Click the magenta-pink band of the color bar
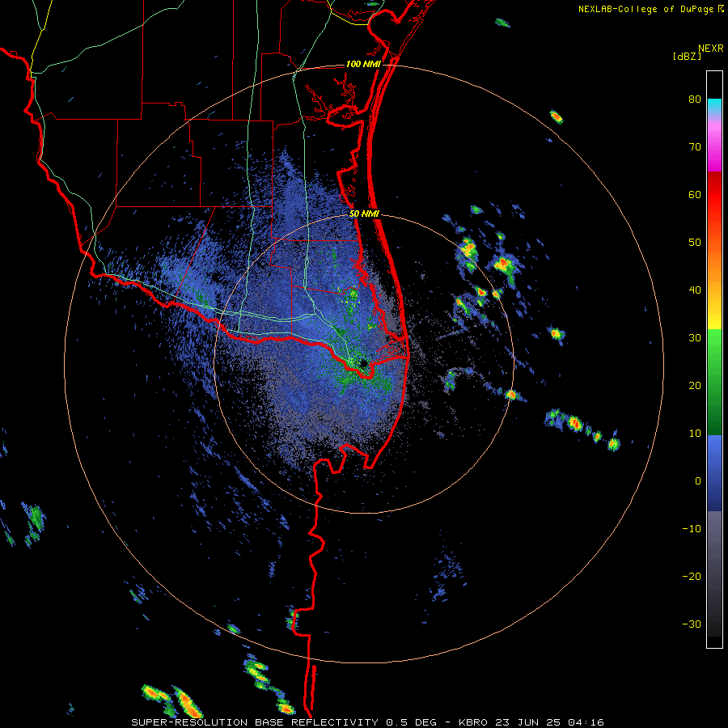Viewport: 728px width, 728px height. pos(714,144)
